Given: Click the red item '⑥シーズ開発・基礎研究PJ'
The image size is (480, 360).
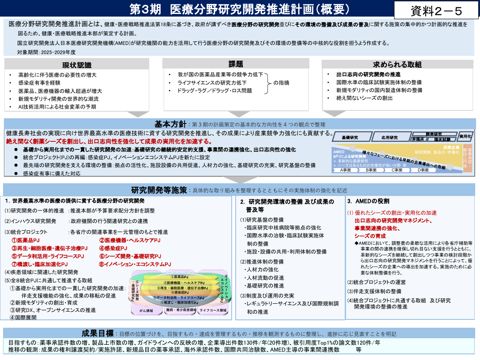Looking at the screenshot, I should (x=130, y=256).
